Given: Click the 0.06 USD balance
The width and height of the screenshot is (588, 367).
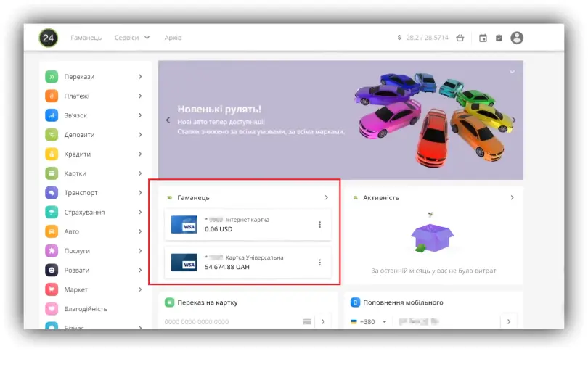Looking at the screenshot, I should [x=219, y=229].
